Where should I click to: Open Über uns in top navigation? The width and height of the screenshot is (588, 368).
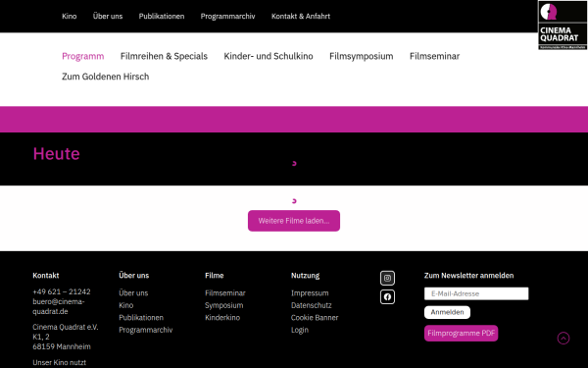pos(108,16)
